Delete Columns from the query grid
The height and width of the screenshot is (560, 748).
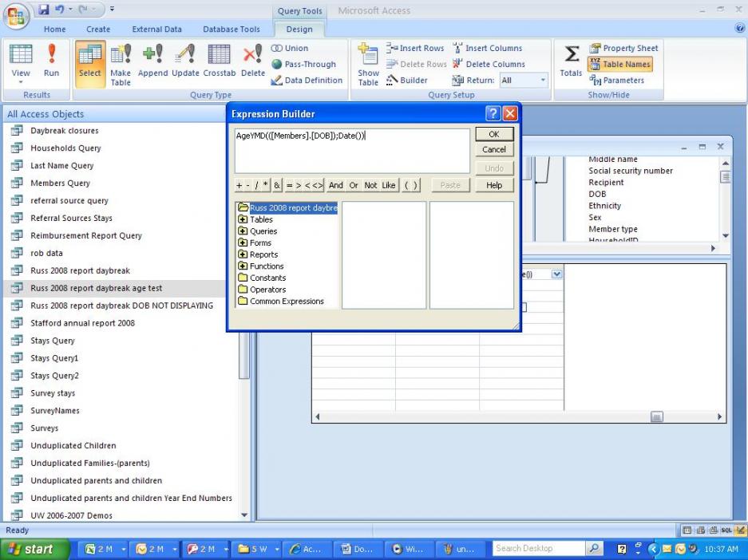(489, 64)
